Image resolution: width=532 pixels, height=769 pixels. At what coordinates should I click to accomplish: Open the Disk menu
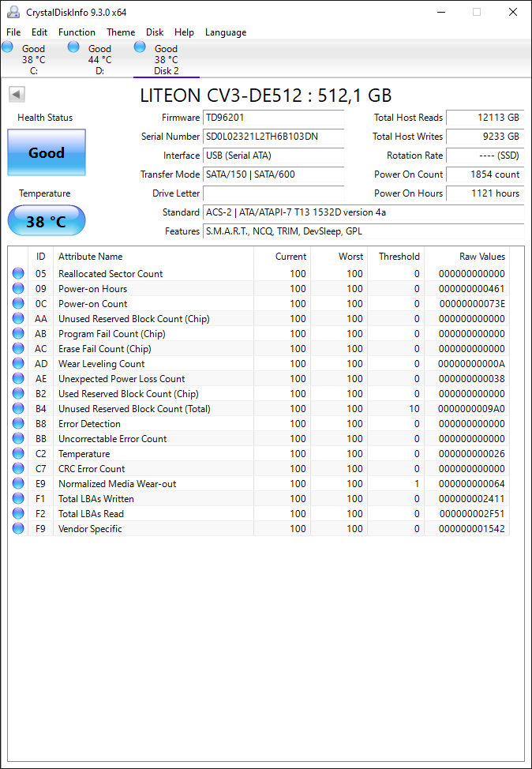155,32
